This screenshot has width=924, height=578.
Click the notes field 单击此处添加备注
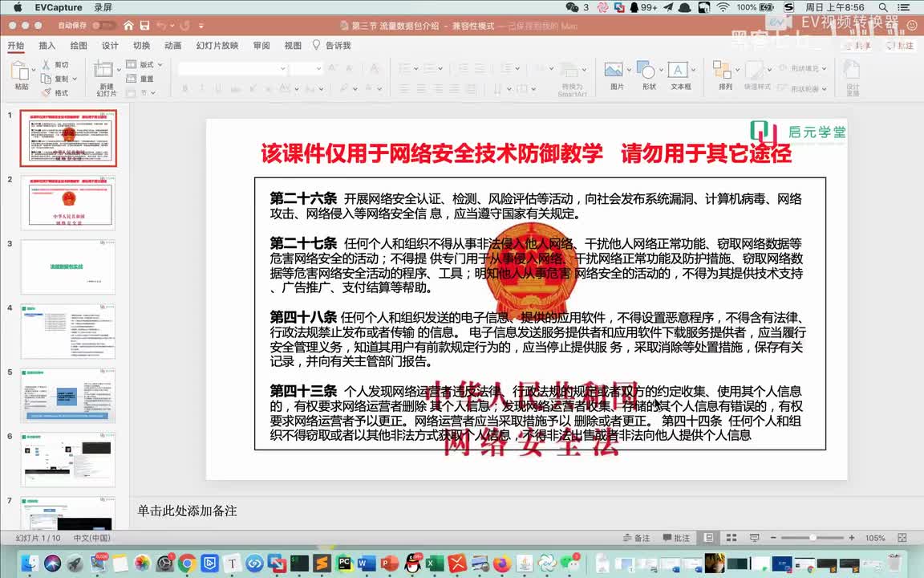tap(187, 511)
